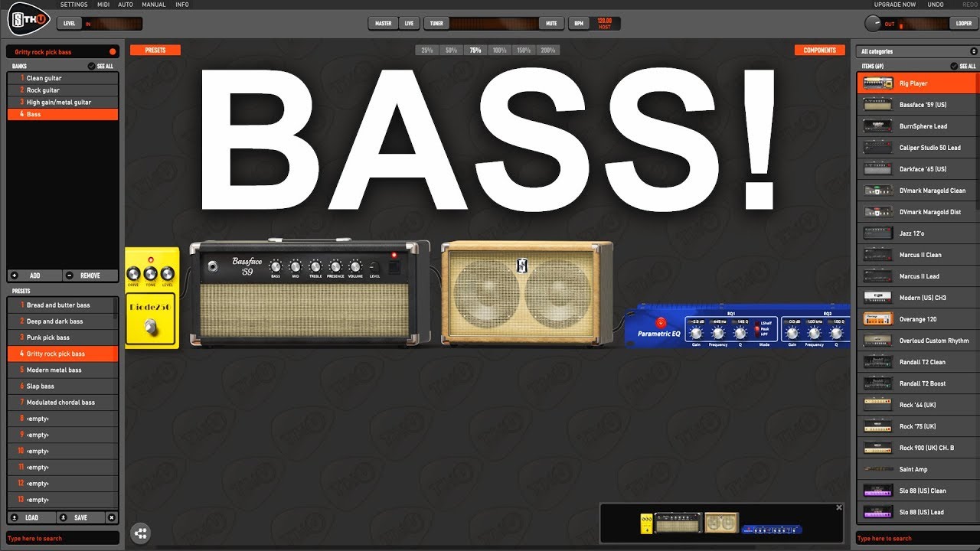The width and height of the screenshot is (980, 551).
Task: Open the INFO menu
Action: click(182, 5)
